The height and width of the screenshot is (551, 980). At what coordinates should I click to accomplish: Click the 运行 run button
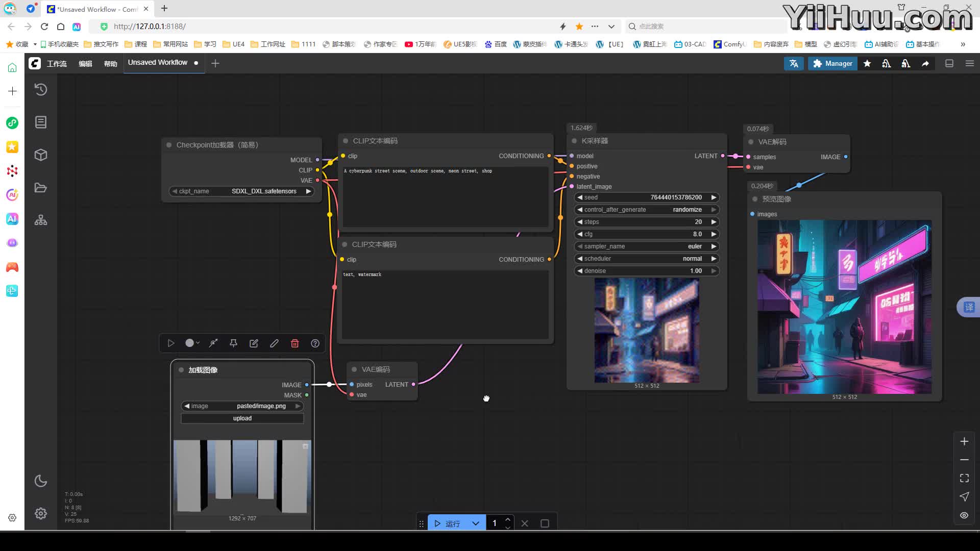point(448,523)
